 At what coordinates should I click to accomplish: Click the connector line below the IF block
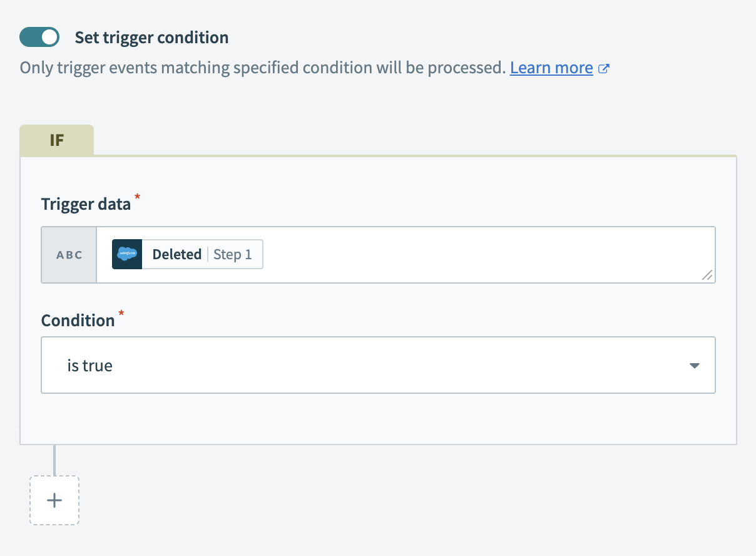(54, 460)
